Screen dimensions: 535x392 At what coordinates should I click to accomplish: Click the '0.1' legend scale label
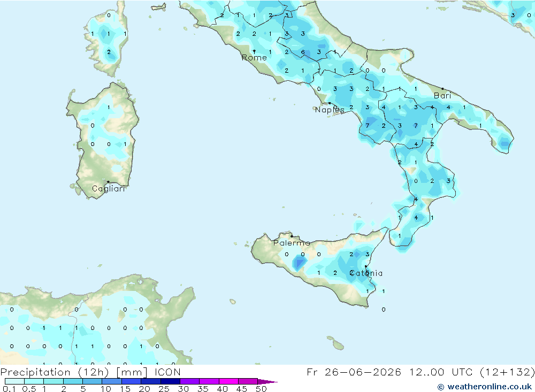coord(9,389)
